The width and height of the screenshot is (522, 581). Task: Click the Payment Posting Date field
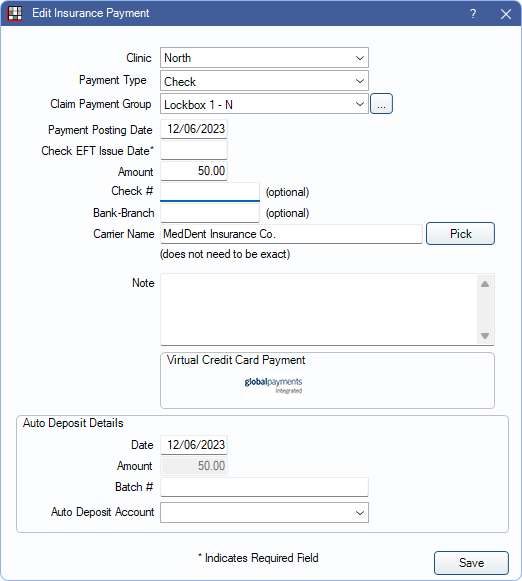pyautogui.click(x=194, y=129)
